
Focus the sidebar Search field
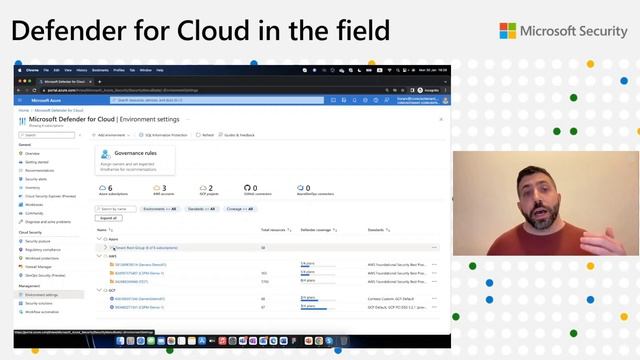pyautogui.click(x=47, y=135)
